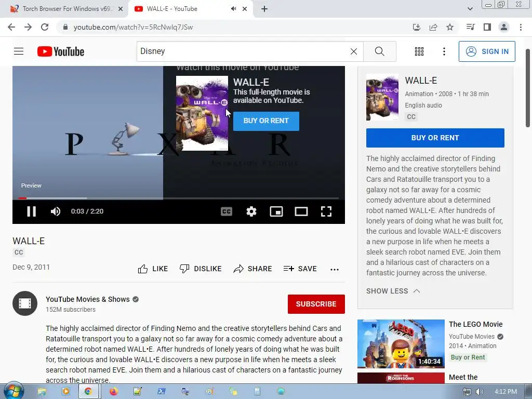532x399 pixels.
Task: Toggle closed captions in the player
Action: click(x=227, y=211)
